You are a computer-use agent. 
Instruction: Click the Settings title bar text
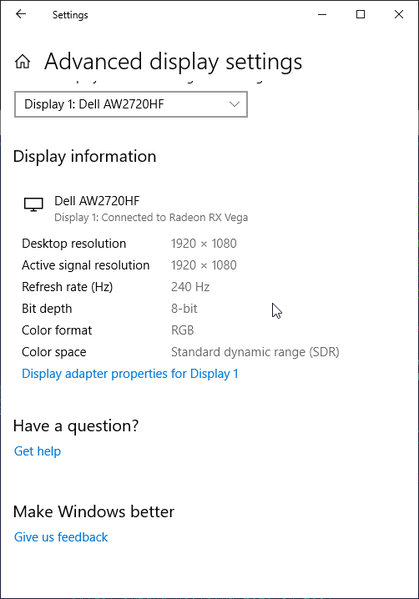[70, 15]
